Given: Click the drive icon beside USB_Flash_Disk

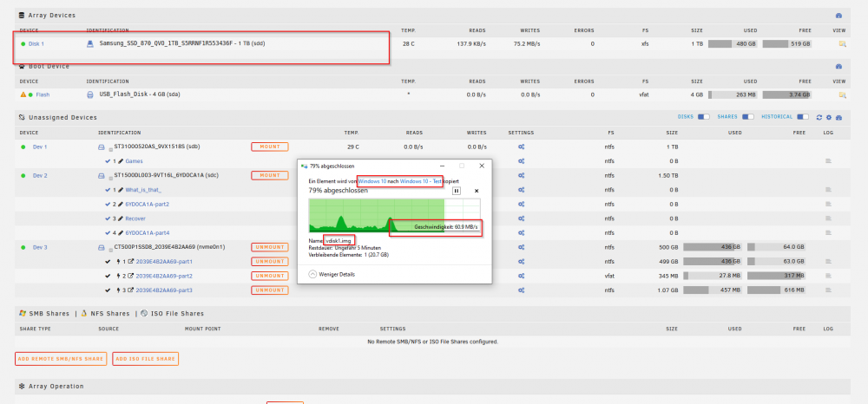Looking at the screenshot, I should click(x=90, y=94).
